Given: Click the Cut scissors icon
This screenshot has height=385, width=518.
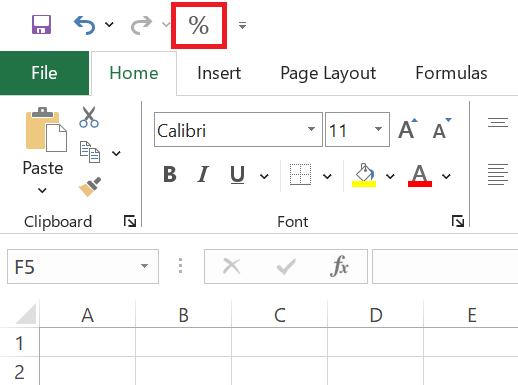Looking at the screenshot, I should point(89,117).
